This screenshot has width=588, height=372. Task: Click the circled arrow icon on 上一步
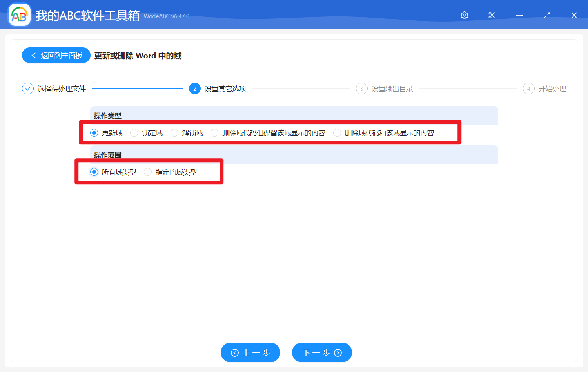235,352
